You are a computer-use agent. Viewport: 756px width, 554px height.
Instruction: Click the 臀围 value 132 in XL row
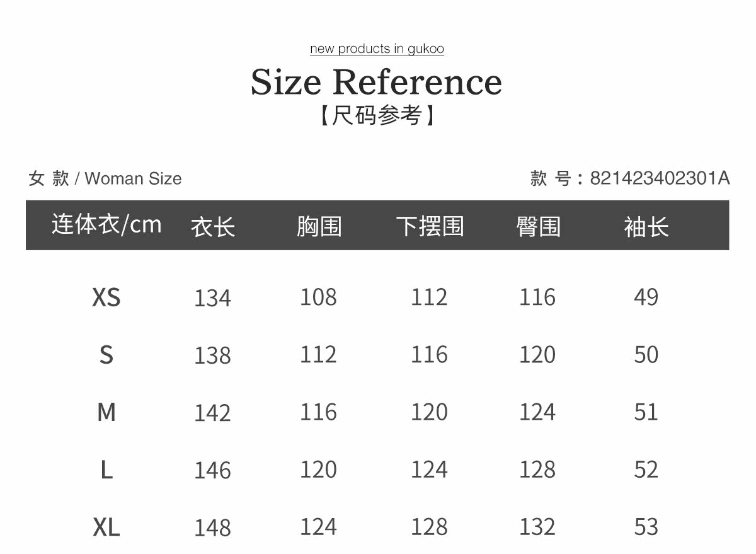pos(537,527)
